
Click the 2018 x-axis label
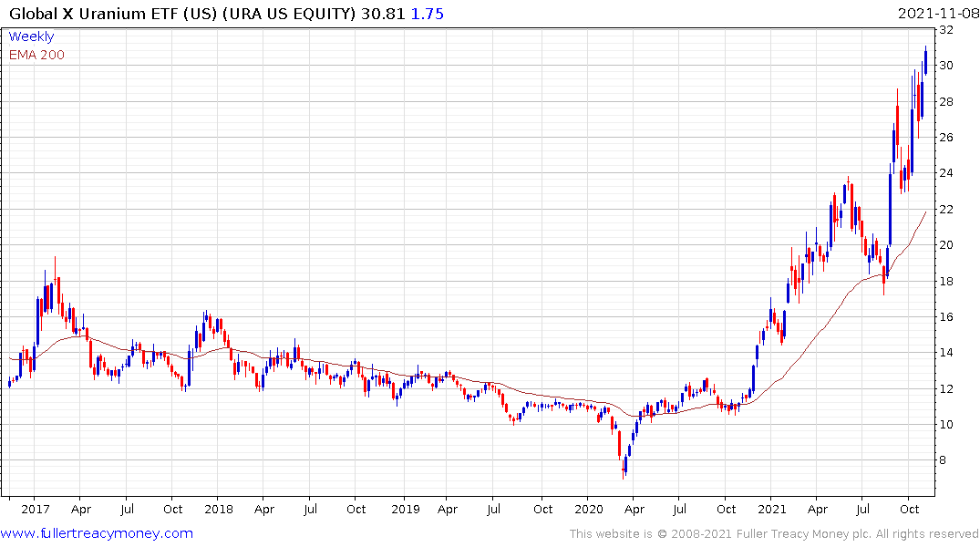coord(219,510)
